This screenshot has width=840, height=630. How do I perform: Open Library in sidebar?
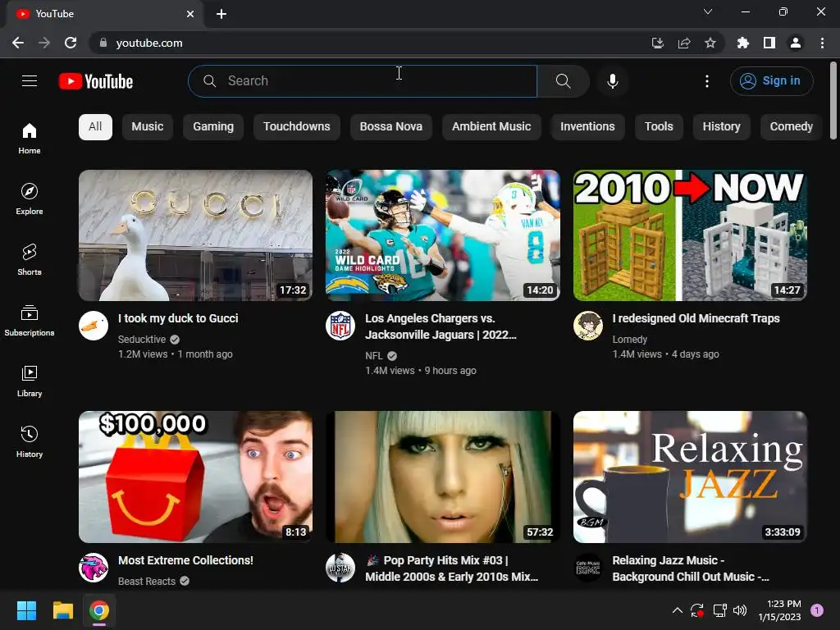(30, 381)
